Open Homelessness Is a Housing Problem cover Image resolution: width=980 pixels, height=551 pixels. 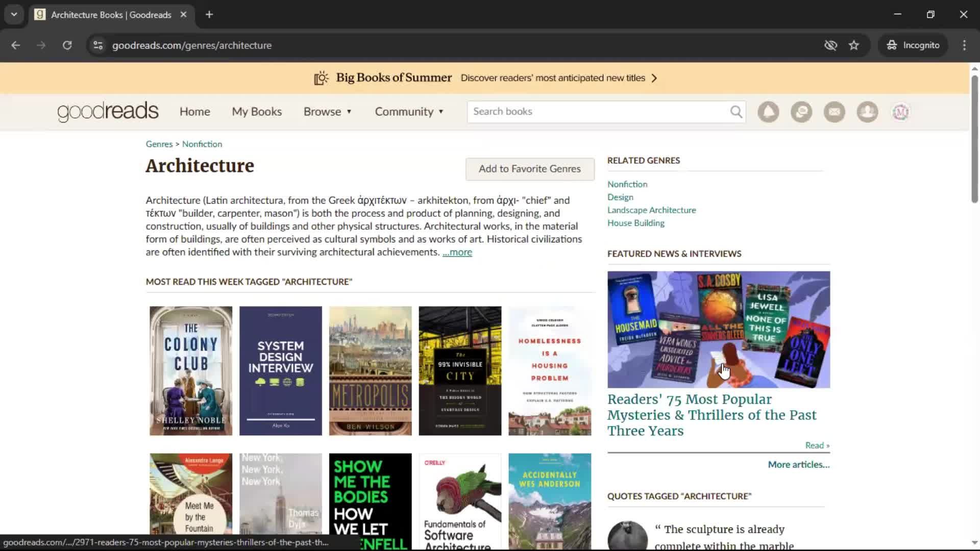(550, 371)
